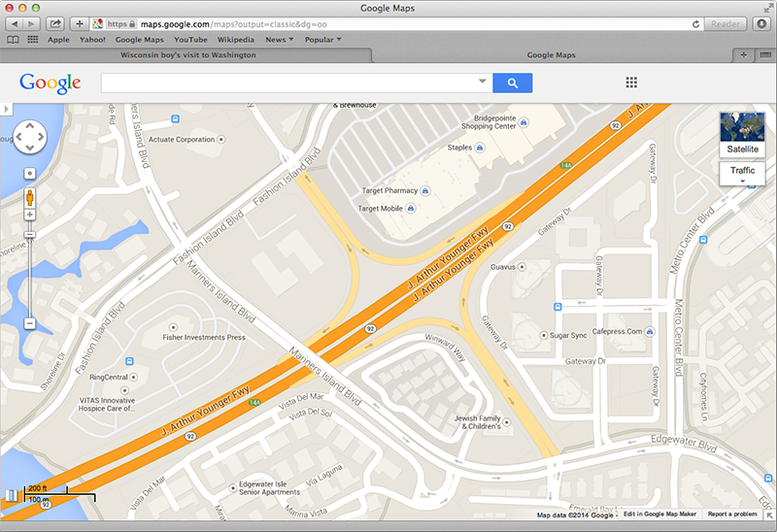Viewport: 777px width, 532px height.
Task: Click the Guavus place marker
Action: point(522,267)
